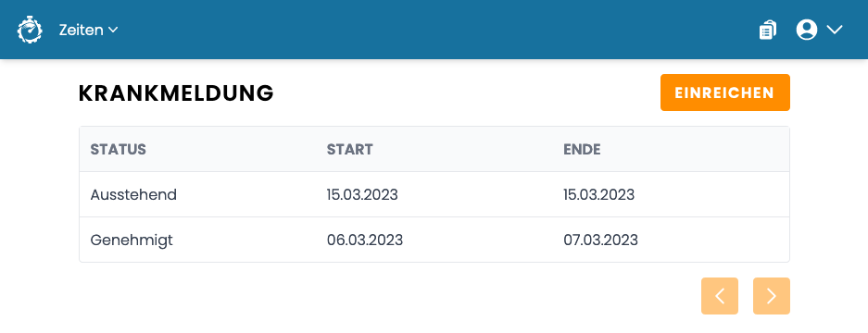Image resolution: width=868 pixels, height=333 pixels.
Task: Click the Einreichen button
Action: pyautogui.click(x=724, y=92)
